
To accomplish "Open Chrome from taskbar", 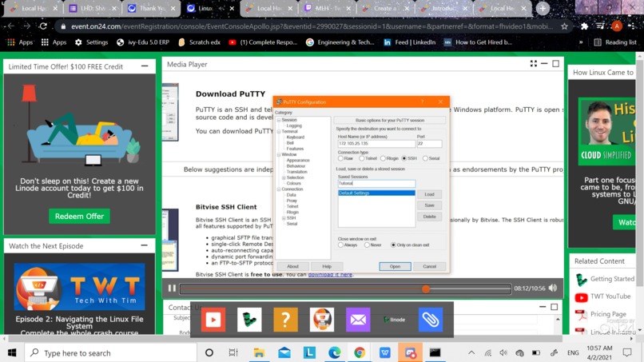I will pyautogui.click(x=360, y=352).
